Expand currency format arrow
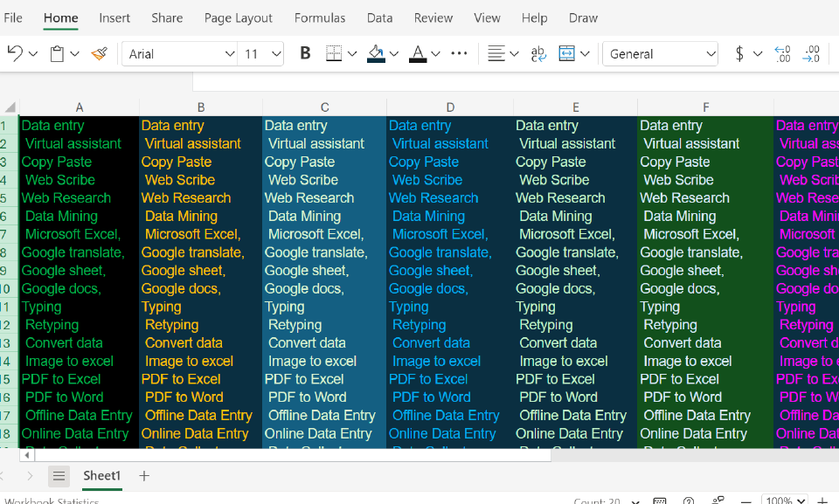839x504 pixels. coord(758,53)
